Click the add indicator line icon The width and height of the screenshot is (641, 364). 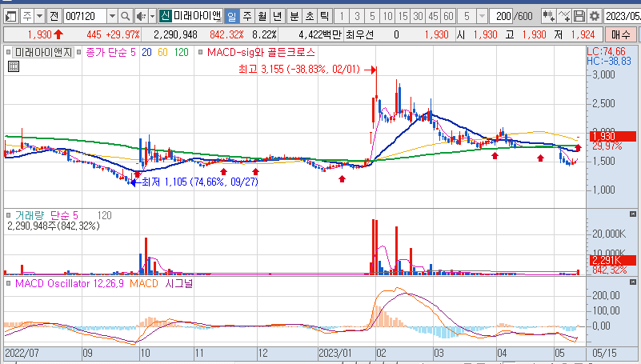tap(564, 16)
